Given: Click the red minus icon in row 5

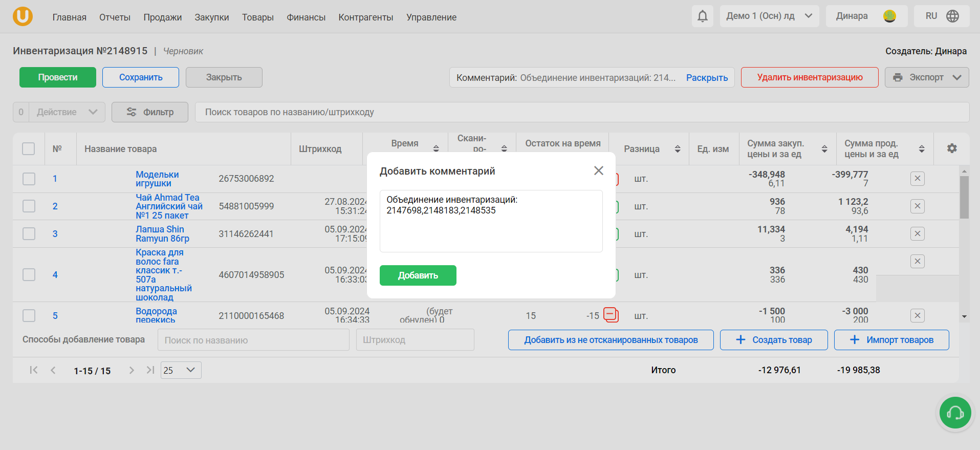Looking at the screenshot, I should pos(611,314).
